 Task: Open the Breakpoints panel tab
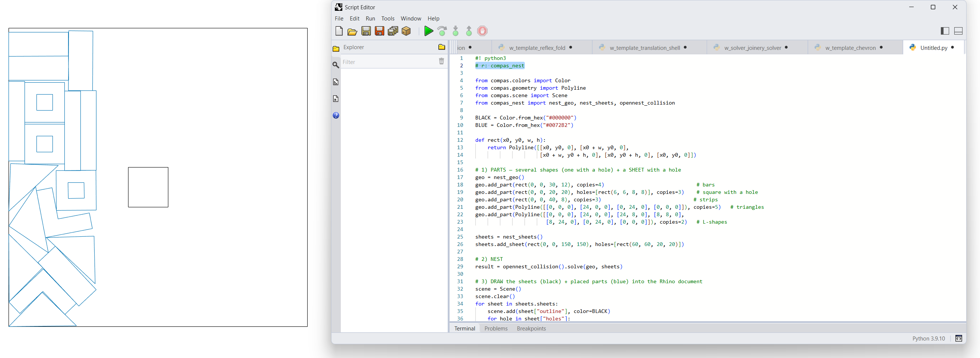pos(531,328)
